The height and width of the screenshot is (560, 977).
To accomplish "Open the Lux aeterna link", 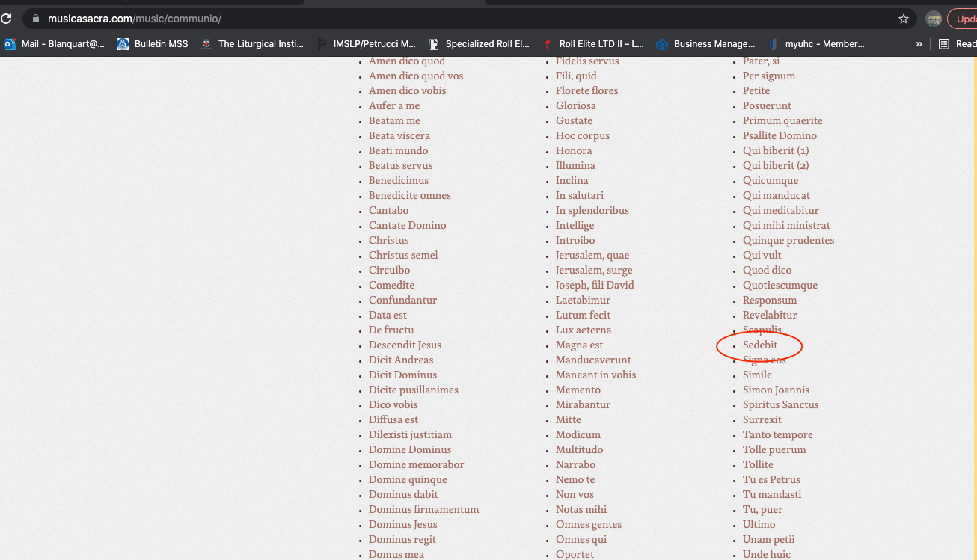I will click(x=583, y=330).
